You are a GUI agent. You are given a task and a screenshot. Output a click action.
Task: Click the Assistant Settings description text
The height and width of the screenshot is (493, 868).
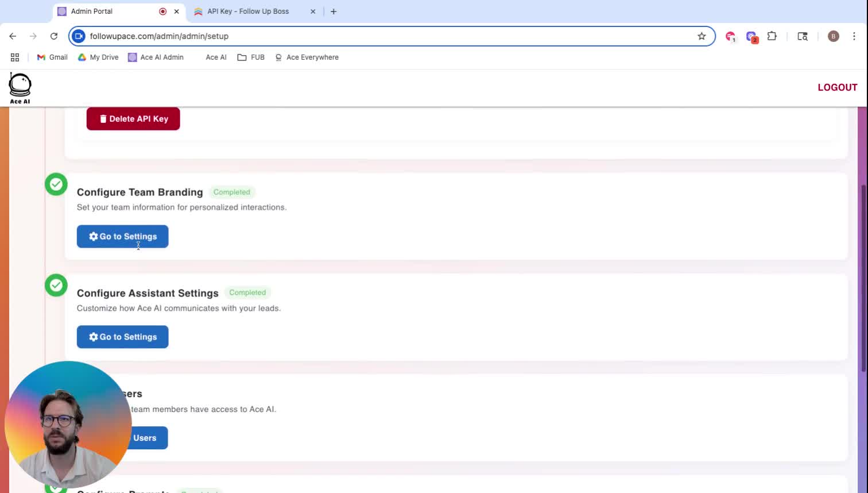(179, 309)
